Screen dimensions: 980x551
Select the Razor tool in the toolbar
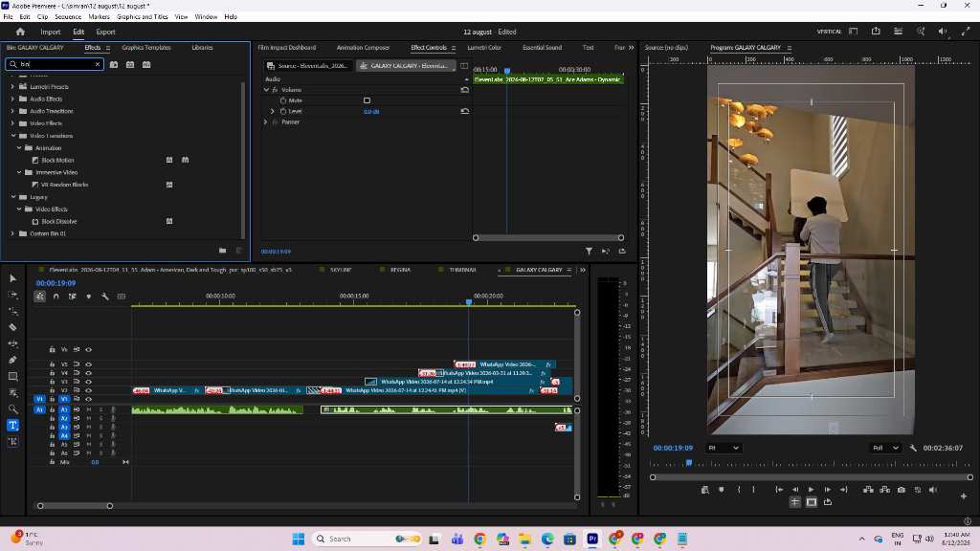[12, 327]
